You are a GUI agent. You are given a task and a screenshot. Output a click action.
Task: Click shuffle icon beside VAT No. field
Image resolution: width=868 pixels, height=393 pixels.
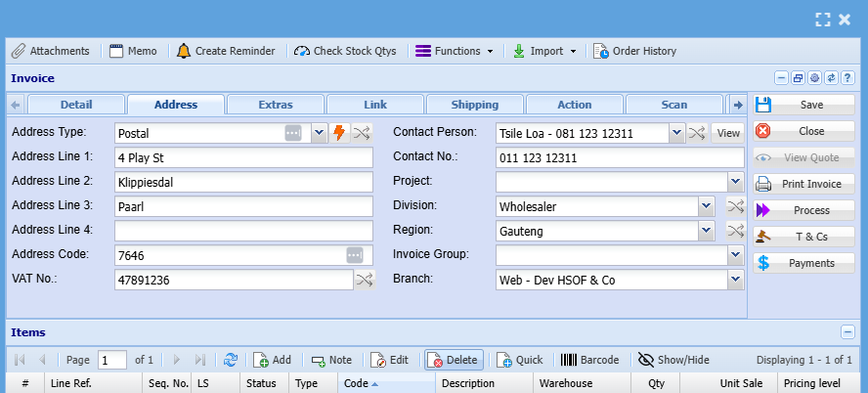[364, 281]
